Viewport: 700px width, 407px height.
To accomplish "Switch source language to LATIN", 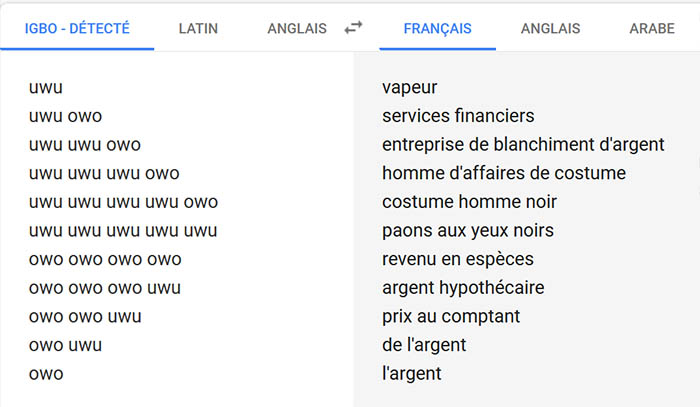I will pyautogui.click(x=198, y=28).
